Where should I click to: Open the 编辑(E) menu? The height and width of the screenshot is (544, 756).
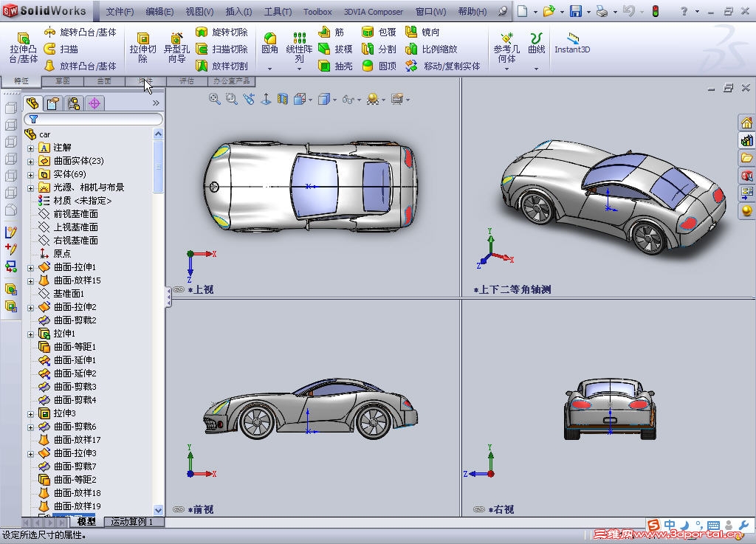point(159,12)
